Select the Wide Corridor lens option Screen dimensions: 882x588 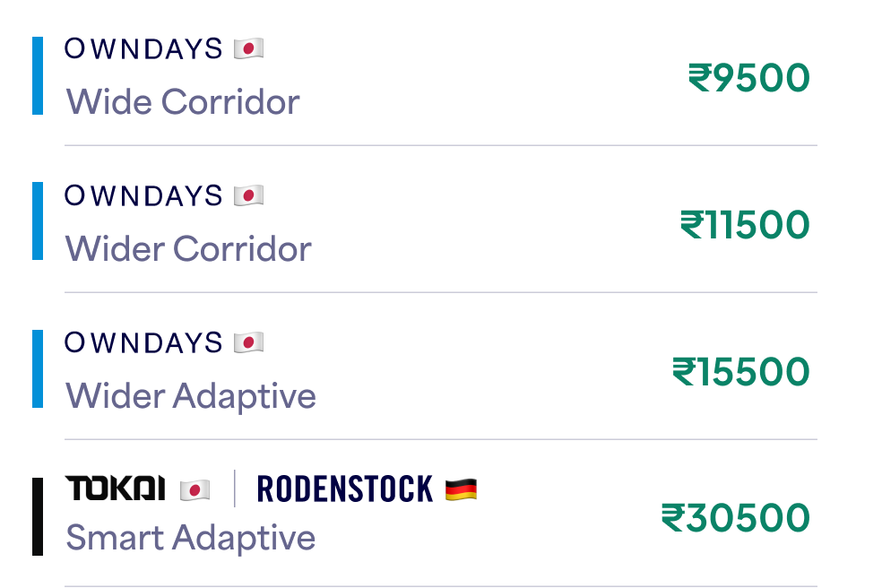click(x=183, y=102)
